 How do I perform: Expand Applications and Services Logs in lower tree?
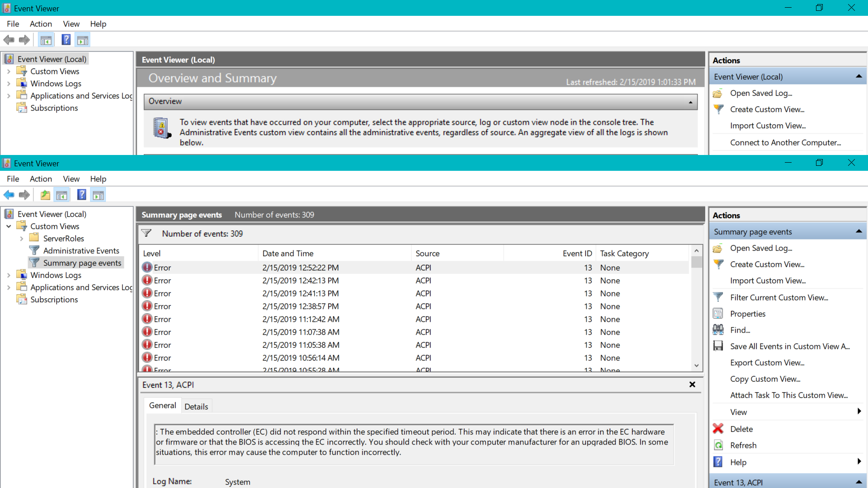[x=9, y=287]
